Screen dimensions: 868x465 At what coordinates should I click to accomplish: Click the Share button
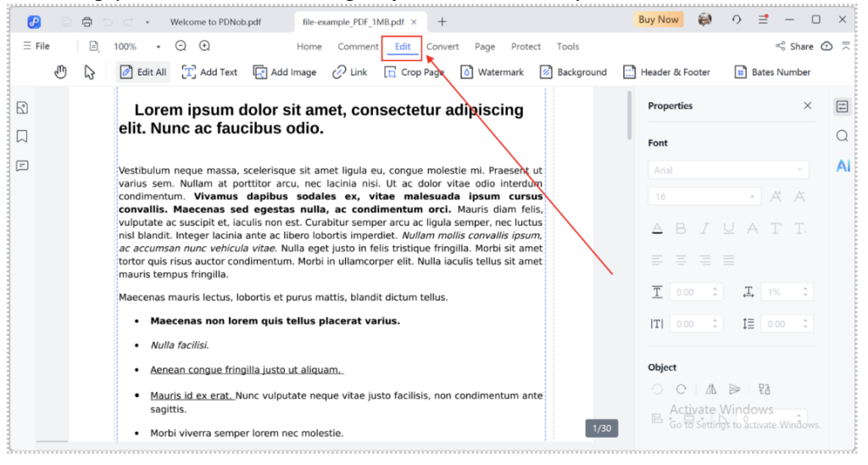[794, 47]
